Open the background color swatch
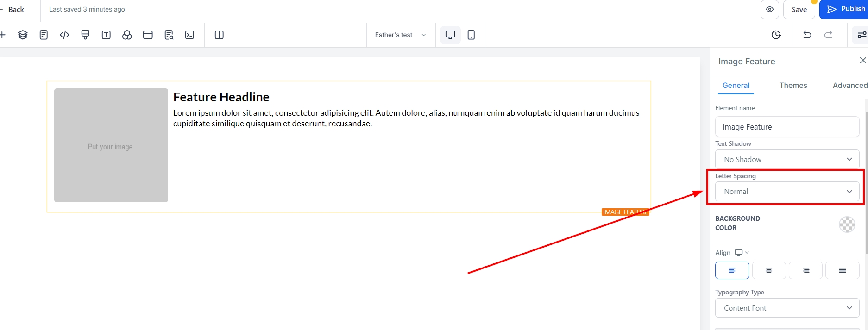The height and width of the screenshot is (330, 868). pos(847,224)
